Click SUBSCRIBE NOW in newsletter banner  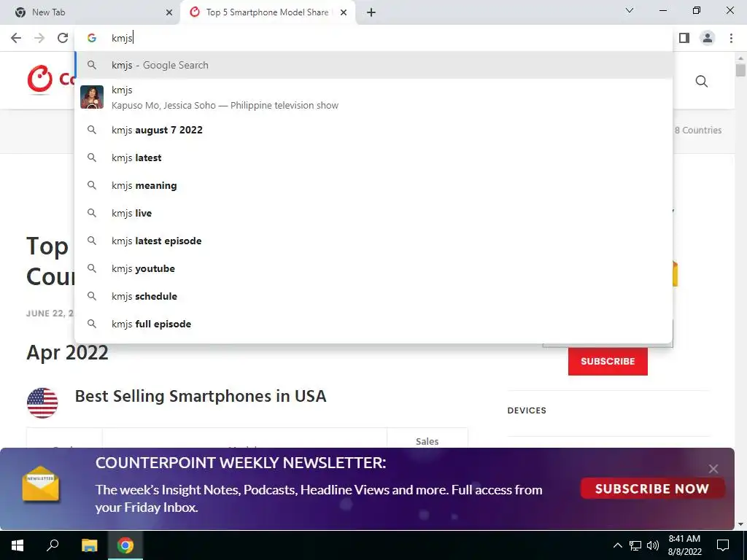(x=652, y=489)
